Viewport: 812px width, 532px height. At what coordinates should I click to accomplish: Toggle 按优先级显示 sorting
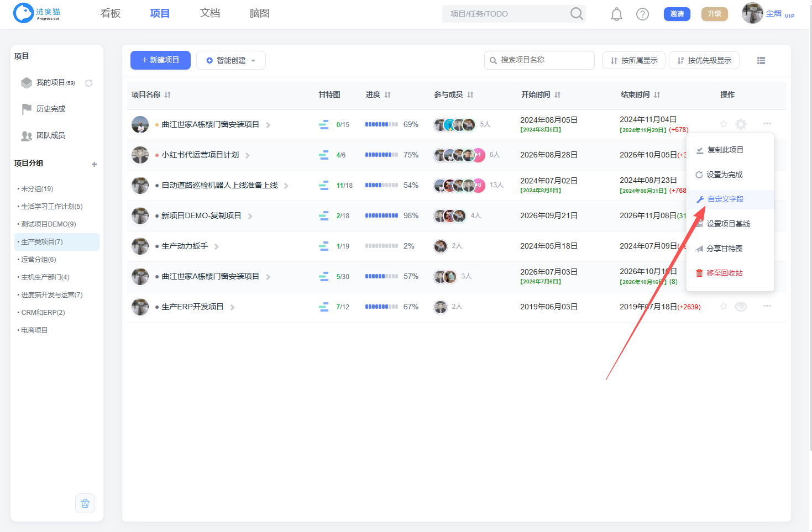pyautogui.click(x=704, y=60)
